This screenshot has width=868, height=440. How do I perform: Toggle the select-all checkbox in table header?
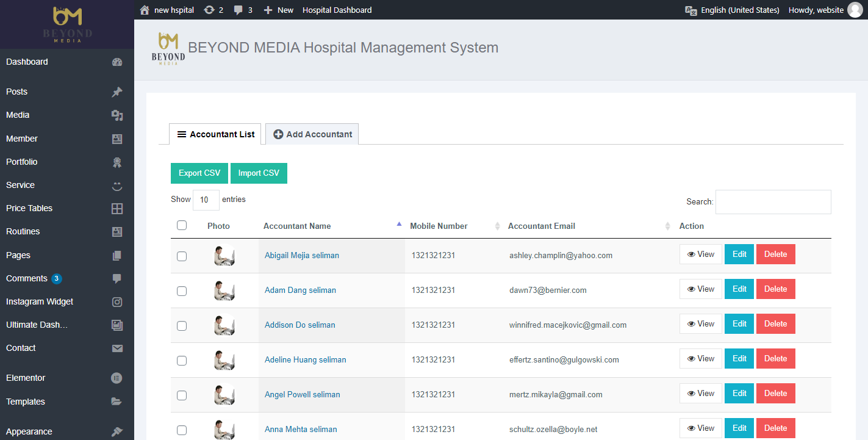182,225
